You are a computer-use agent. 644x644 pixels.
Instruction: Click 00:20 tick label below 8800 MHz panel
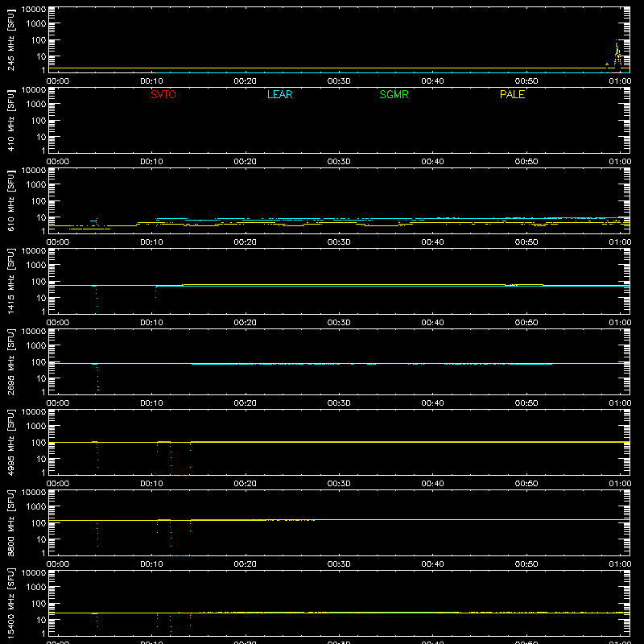[x=246, y=564]
